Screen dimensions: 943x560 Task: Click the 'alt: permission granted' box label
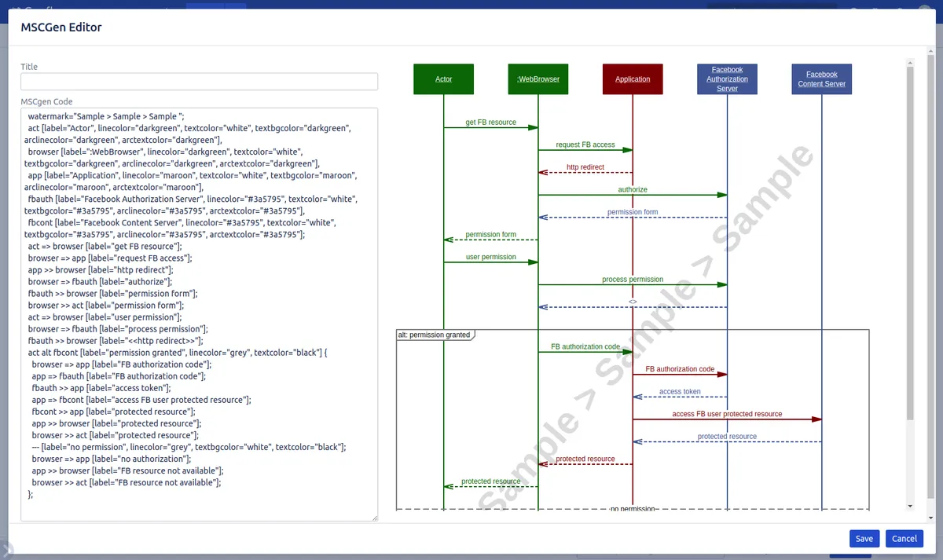tap(434, 335)
